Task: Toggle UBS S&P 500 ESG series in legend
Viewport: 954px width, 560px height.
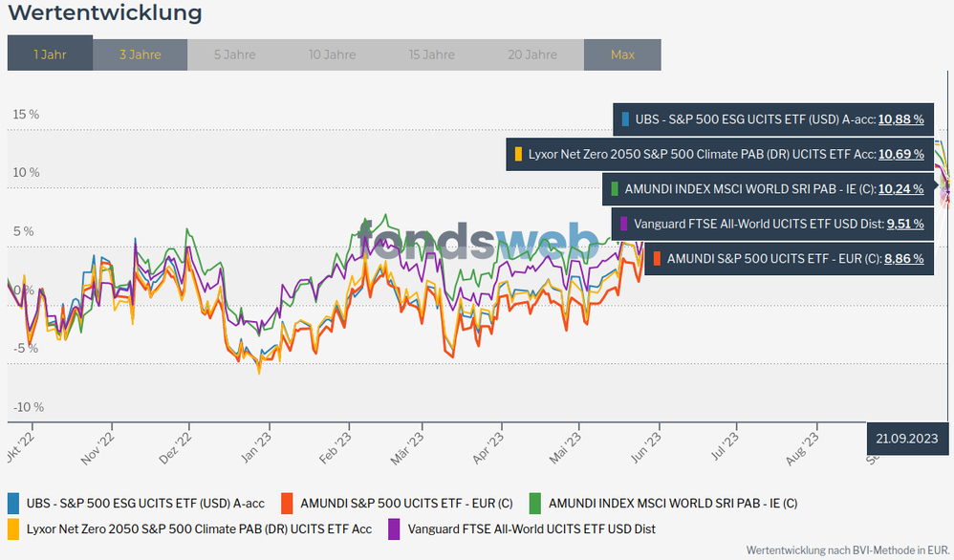Action: (x=145, y=503)
